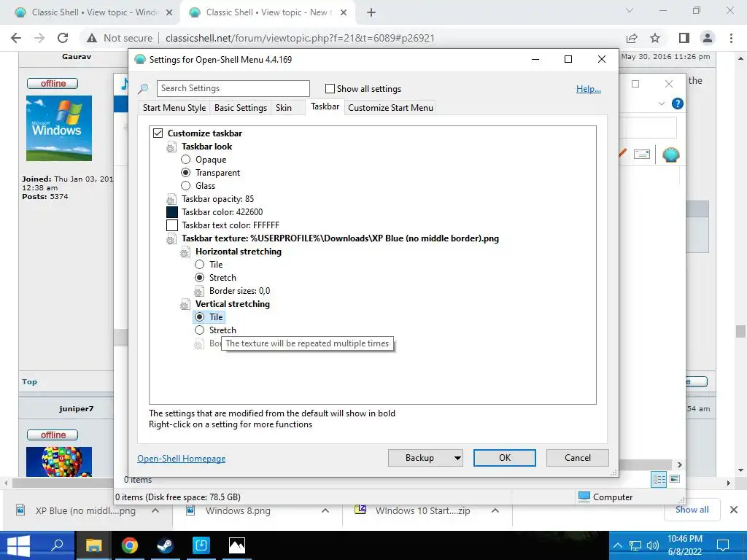Bookmark this page with star icon
This screenshot has height=560, width=747.
pos(655,38)
